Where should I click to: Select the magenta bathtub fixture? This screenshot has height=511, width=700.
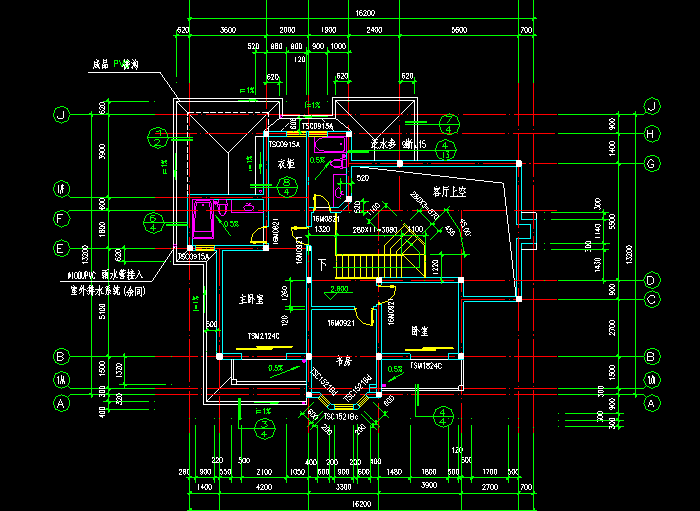point(203,219)
